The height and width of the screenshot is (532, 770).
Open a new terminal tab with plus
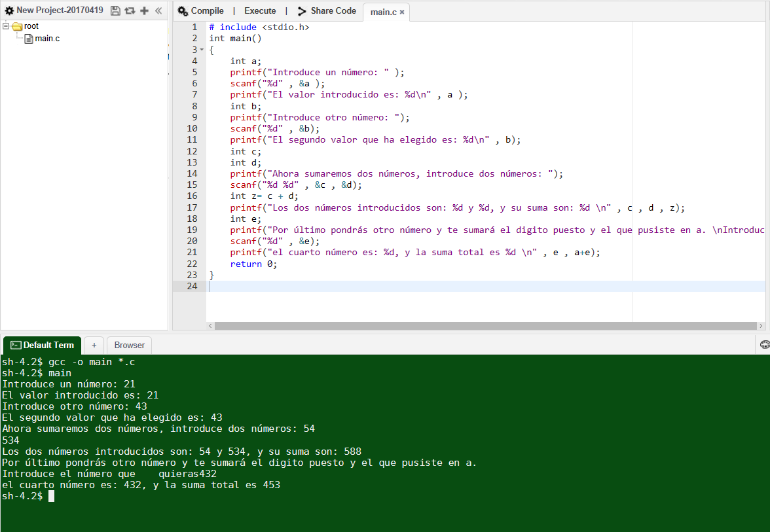click(x=94, y=345)
